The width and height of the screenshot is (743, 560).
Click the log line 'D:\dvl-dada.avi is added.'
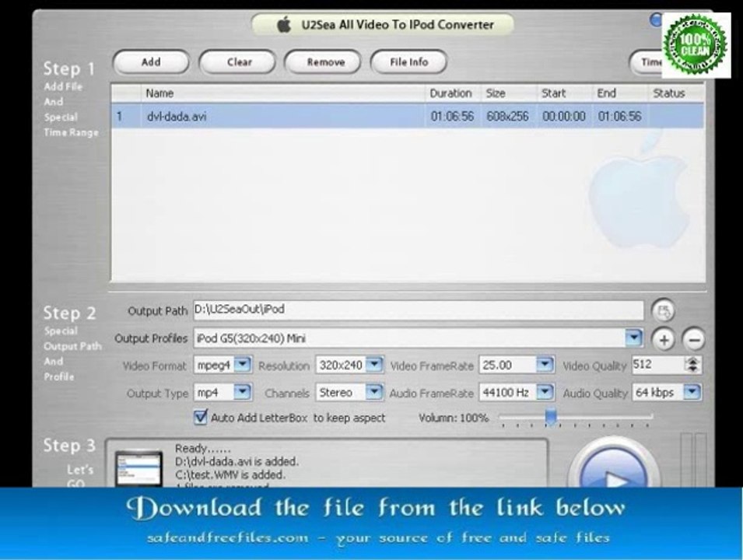(x=237, y=461)
